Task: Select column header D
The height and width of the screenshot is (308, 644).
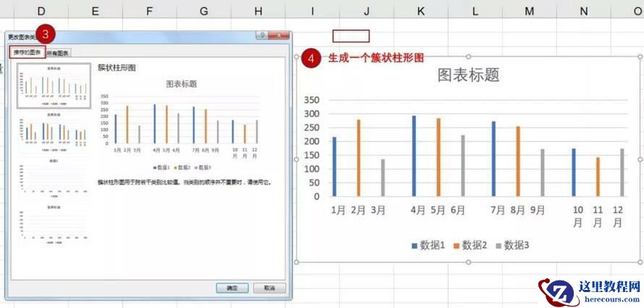Action: point(41,11)
